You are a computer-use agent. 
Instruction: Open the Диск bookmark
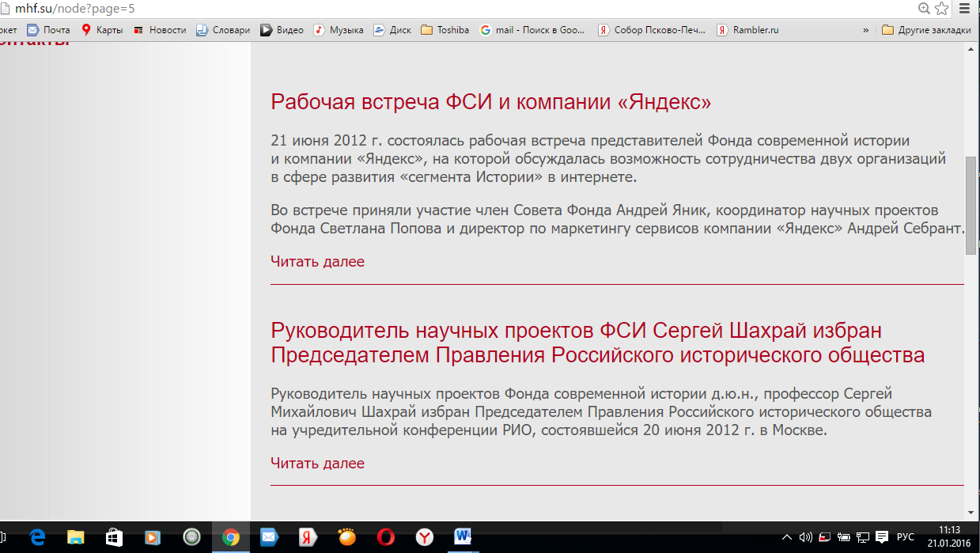tap(392, 30)
